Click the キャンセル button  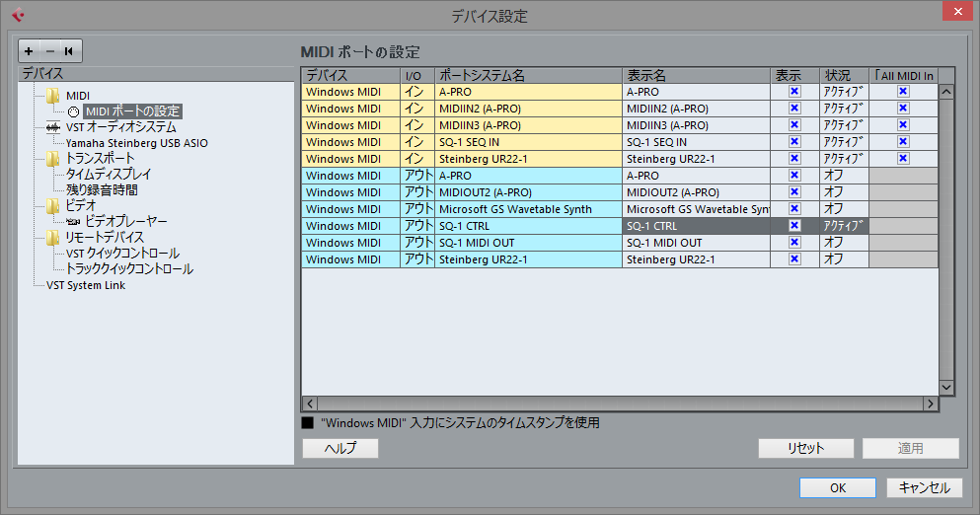925,488
